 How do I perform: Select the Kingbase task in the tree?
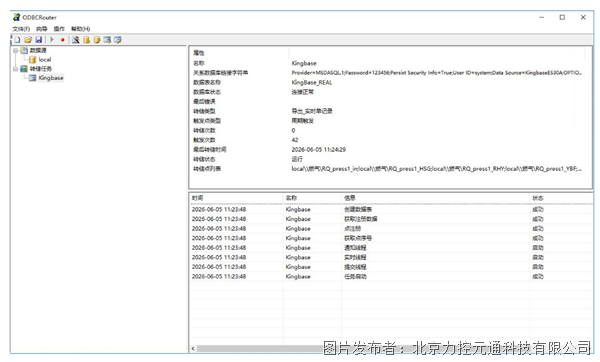pos(51,78)
